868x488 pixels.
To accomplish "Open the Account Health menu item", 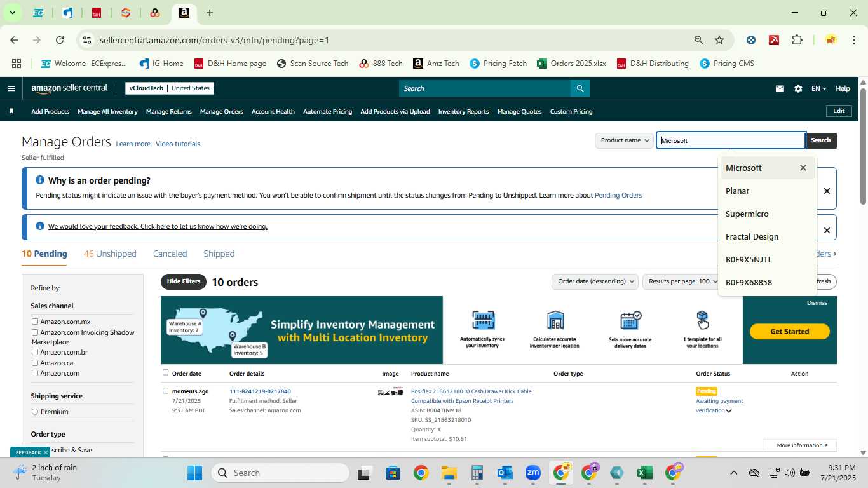I will 273,111.
